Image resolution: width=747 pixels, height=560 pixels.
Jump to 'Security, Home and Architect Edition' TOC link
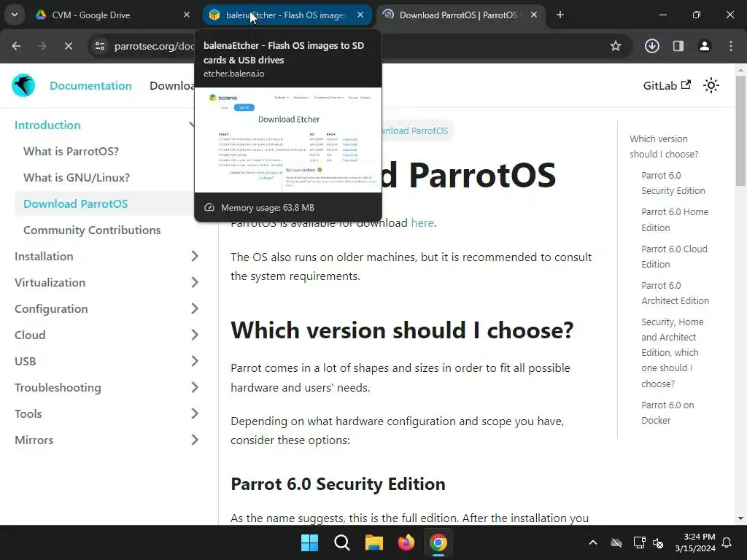coord(672,352)
